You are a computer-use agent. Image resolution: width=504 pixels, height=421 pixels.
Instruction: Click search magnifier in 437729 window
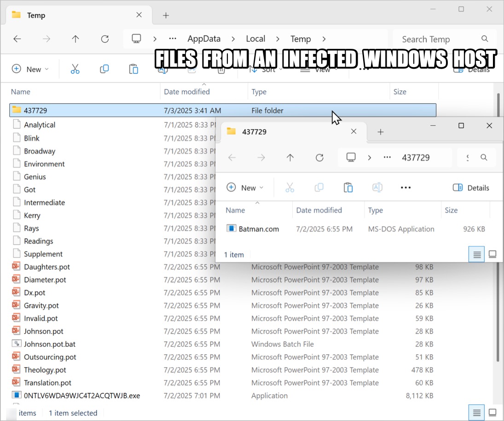pos(484,157)
